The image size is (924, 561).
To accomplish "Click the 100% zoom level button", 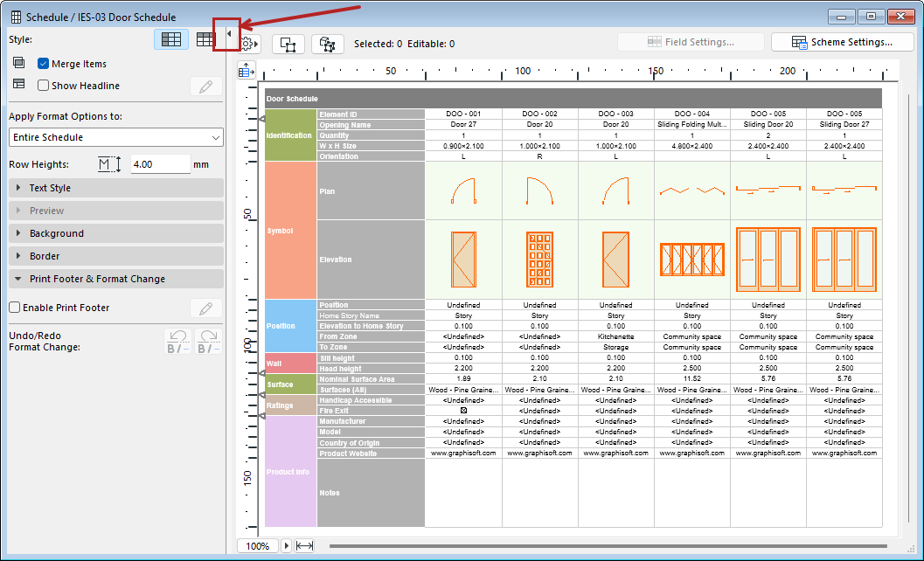I will (x=258, y=546).
